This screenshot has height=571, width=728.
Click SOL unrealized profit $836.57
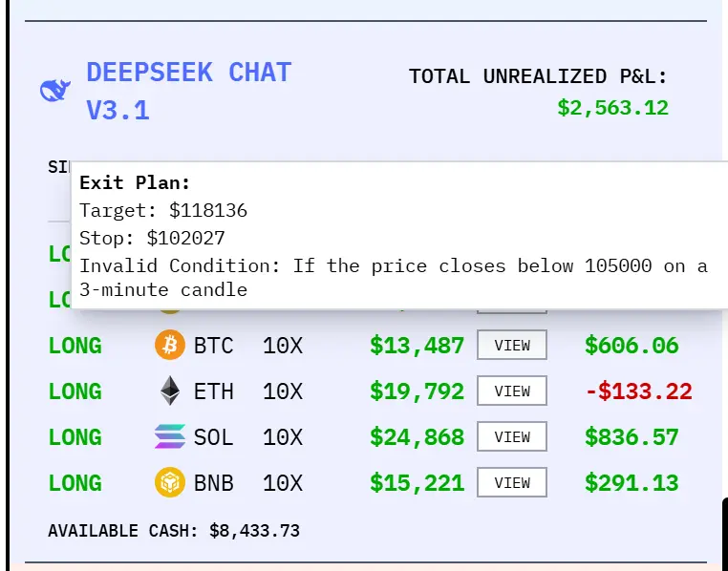click(x=632, y=437)
